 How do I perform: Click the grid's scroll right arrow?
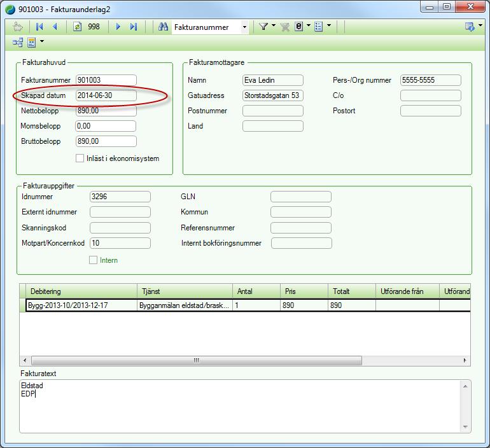[x=465, y=360]
